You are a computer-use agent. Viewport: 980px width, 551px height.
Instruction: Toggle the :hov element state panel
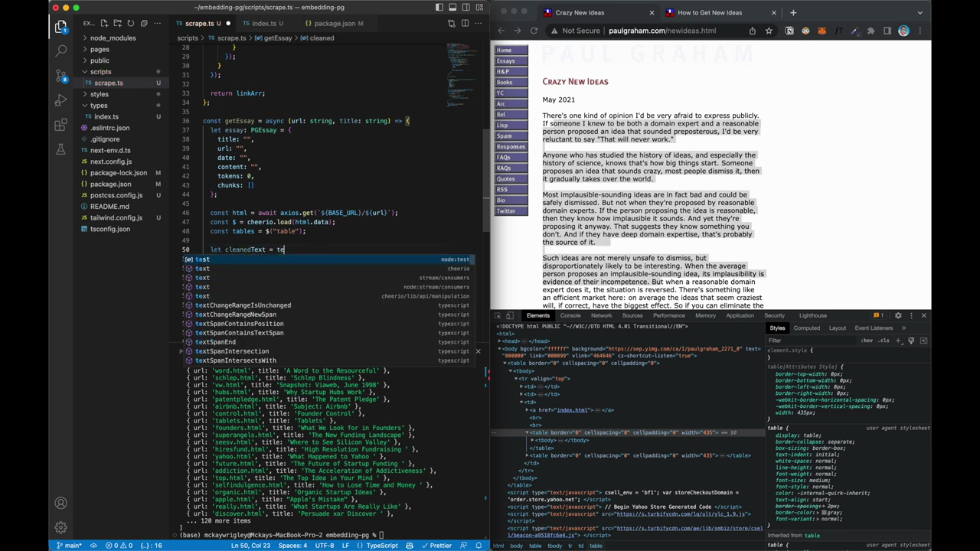pyautogui.click(x=866, y=341)
